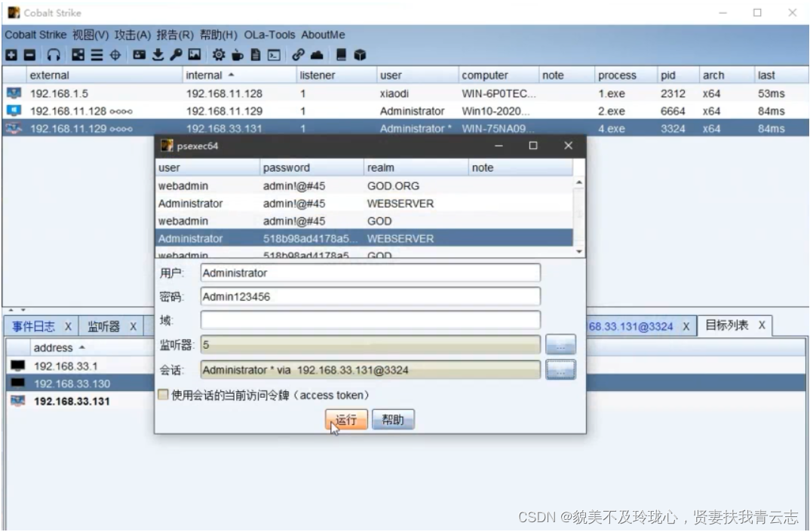Click the document Office macro icon
The image size is (810, 532).
coord(256,55)
